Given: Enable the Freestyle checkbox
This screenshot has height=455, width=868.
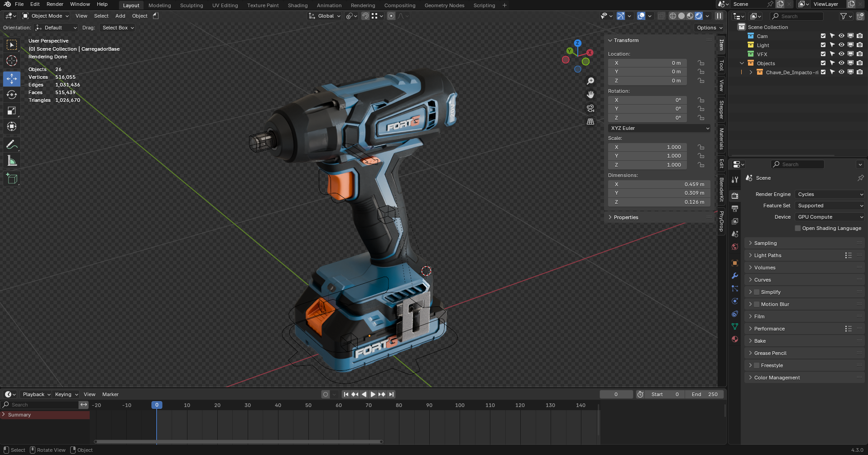Looking at the screenshot, I should pos(757,365).
